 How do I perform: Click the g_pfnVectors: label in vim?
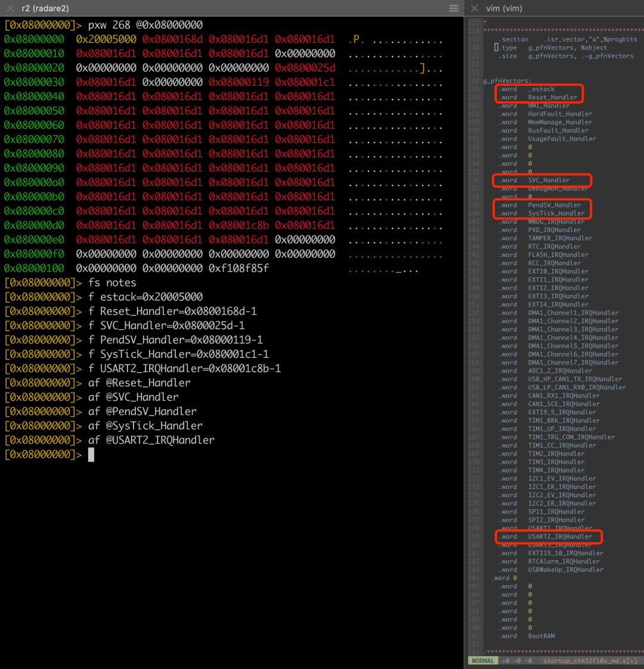pos(507,80)
